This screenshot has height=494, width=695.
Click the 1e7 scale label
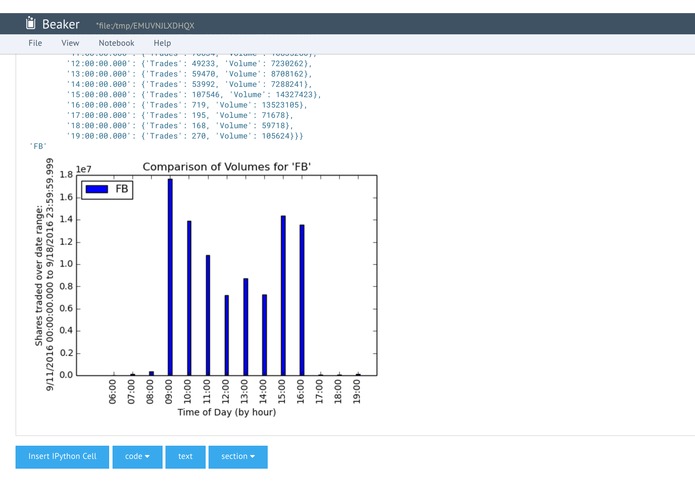coord(84,169)
